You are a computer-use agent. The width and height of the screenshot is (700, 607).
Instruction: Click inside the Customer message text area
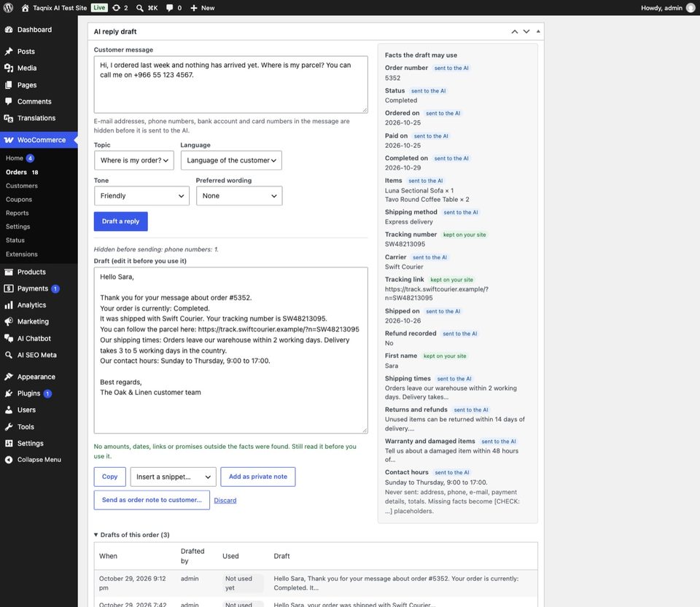point(231,85)
